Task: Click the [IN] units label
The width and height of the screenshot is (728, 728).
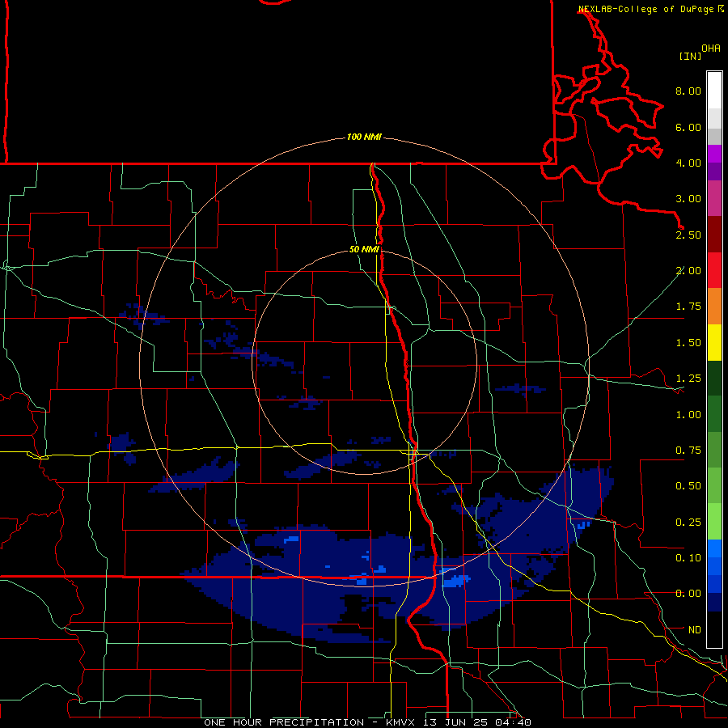Action: click(690, 56)
